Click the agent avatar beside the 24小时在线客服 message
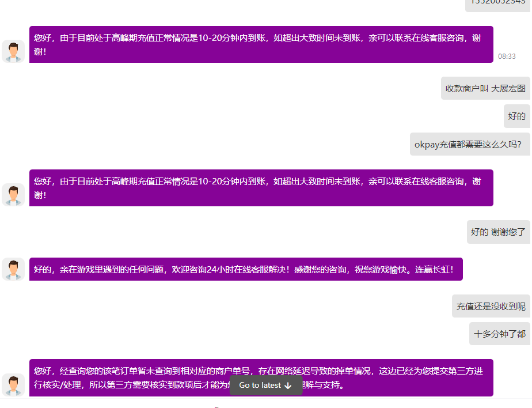Image resolution: width=532 pixels, height=408 pixels. (x=13, y=269)
